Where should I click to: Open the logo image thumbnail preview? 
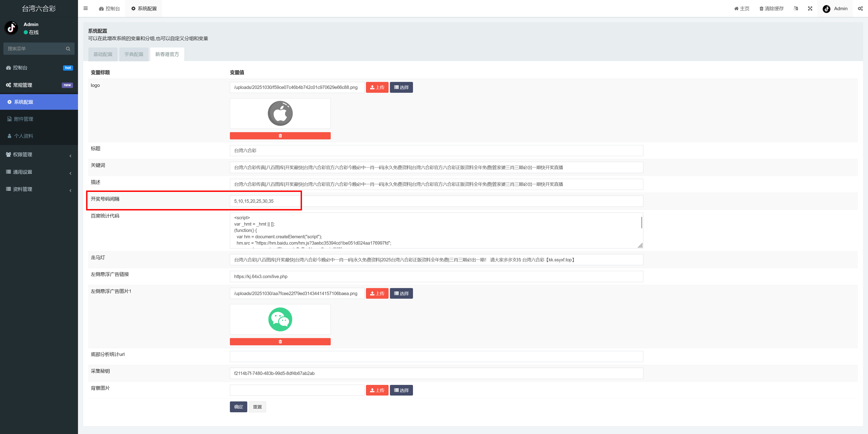coord(280,113)
